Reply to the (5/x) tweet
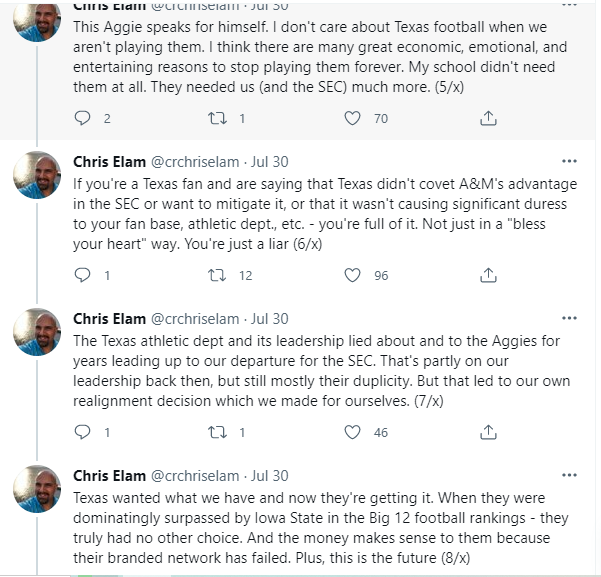The width and height of the screenshot is (601, 577). 83,118
